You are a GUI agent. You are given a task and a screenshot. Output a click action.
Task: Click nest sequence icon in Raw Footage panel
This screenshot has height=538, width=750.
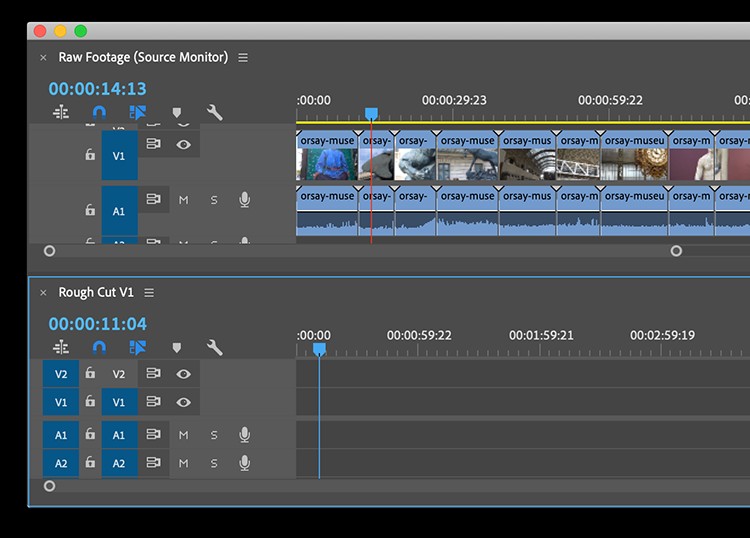[61, 112]
